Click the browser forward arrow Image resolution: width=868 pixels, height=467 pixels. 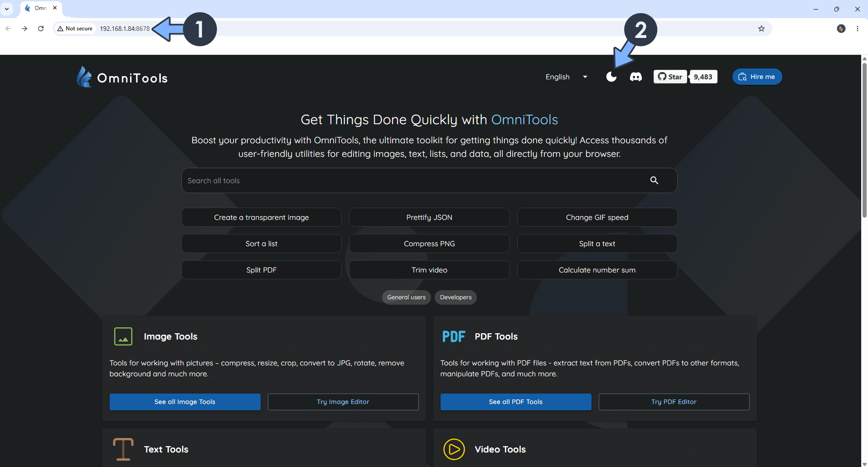pyautogui.click(x=24, y=29)
